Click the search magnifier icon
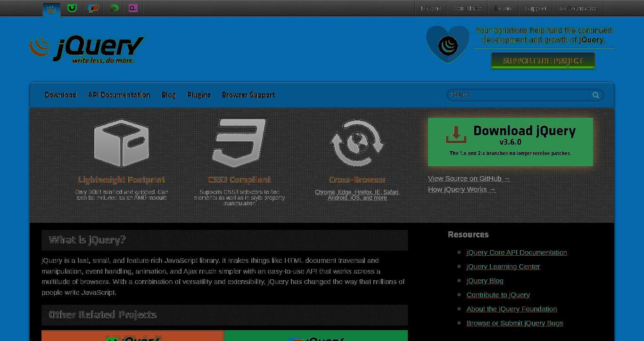 point(596,95)
